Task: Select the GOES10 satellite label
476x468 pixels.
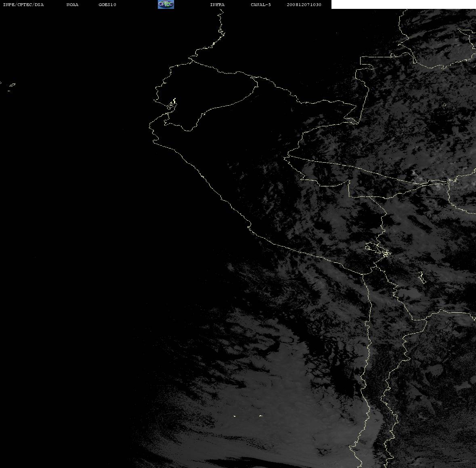Action: tap(107, 4)
